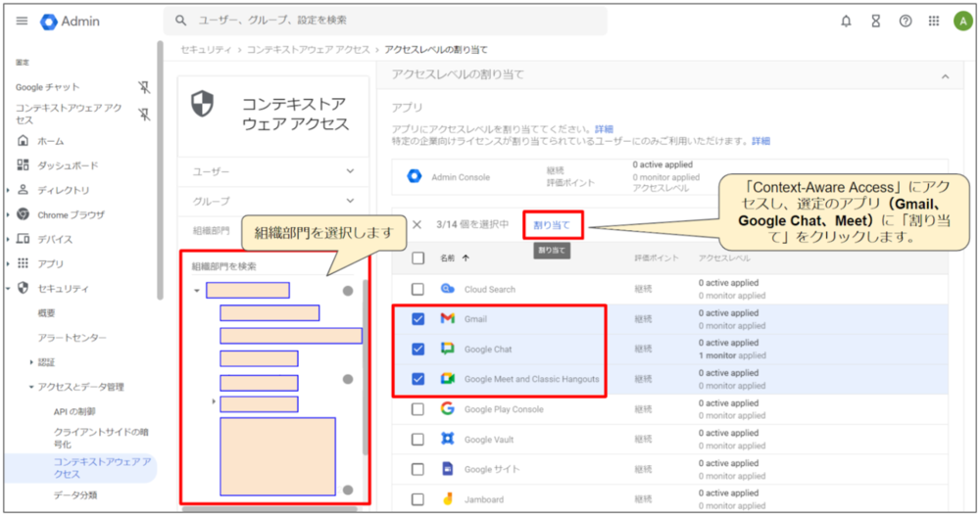This screenshot has height=516, width=980.
Task: Expand the ユーザー section
Action: click(351, 171)
